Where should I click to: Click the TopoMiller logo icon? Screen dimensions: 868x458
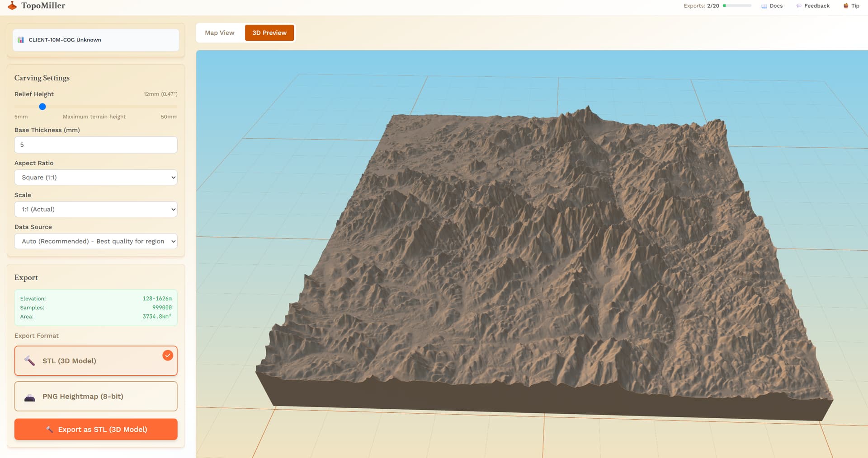pyautogui.click(x=12, y=6)
